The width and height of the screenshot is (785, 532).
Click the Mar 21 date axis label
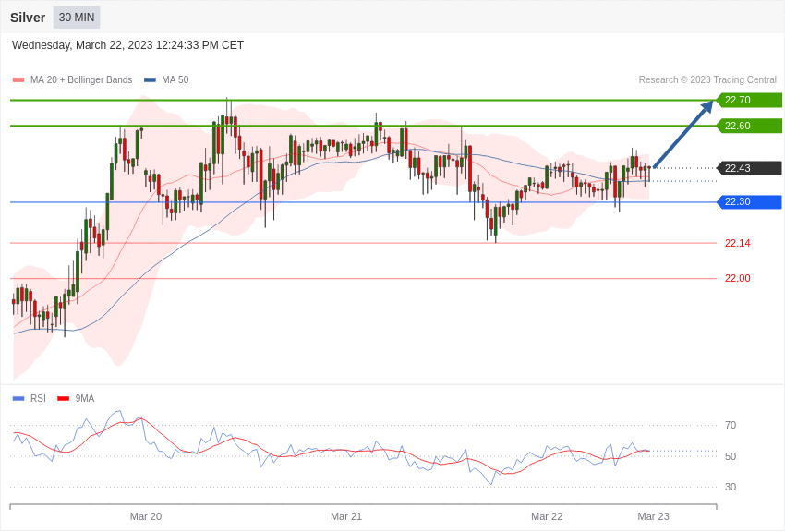346,516
